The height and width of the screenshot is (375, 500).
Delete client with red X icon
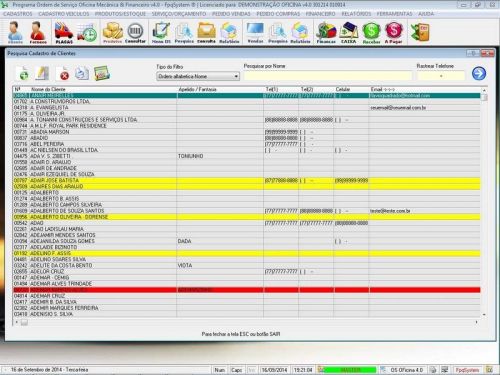pos(63,74)
